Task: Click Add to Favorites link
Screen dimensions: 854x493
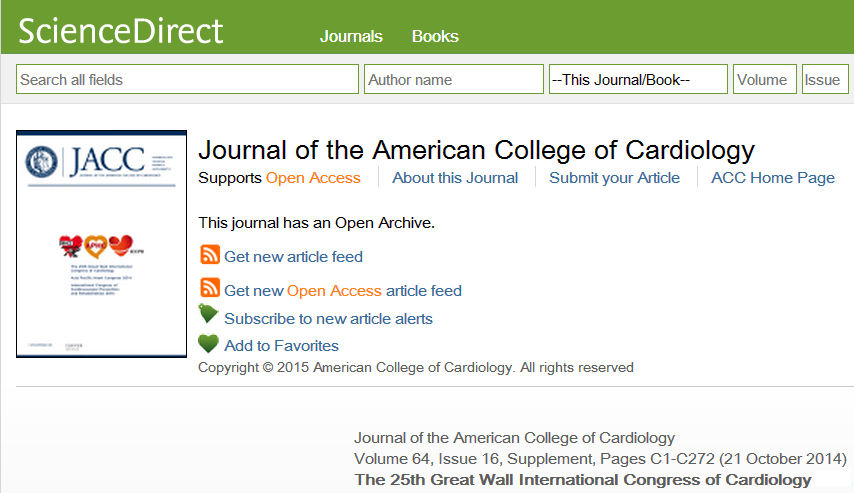Action: click(281, 346)
